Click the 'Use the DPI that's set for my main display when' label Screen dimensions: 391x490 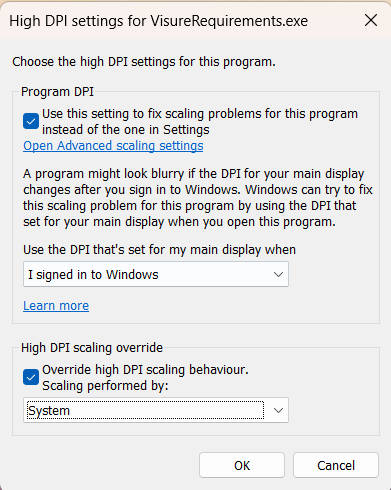(x=159, y=250)
